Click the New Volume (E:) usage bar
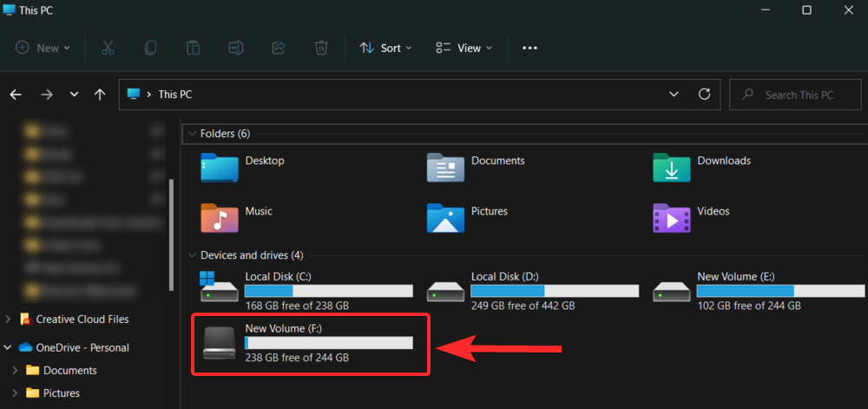Screen dimensions: 868x409 [780, 291]
